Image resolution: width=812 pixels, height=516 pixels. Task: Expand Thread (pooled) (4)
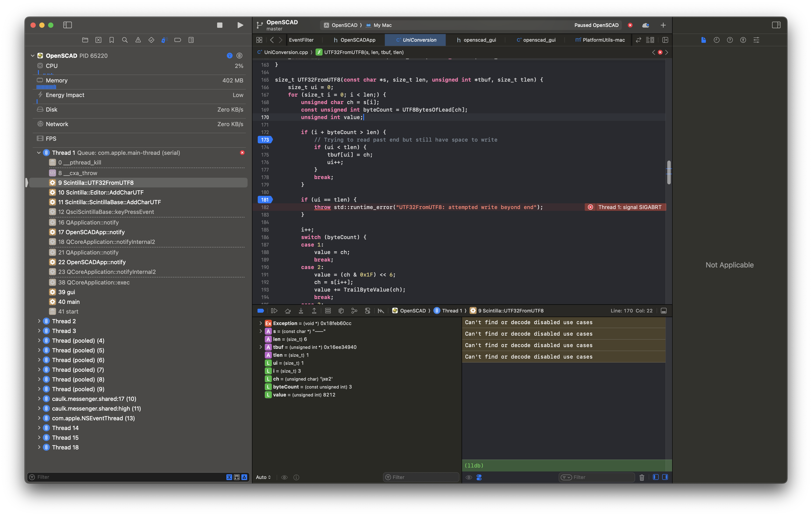coord(39,340)
